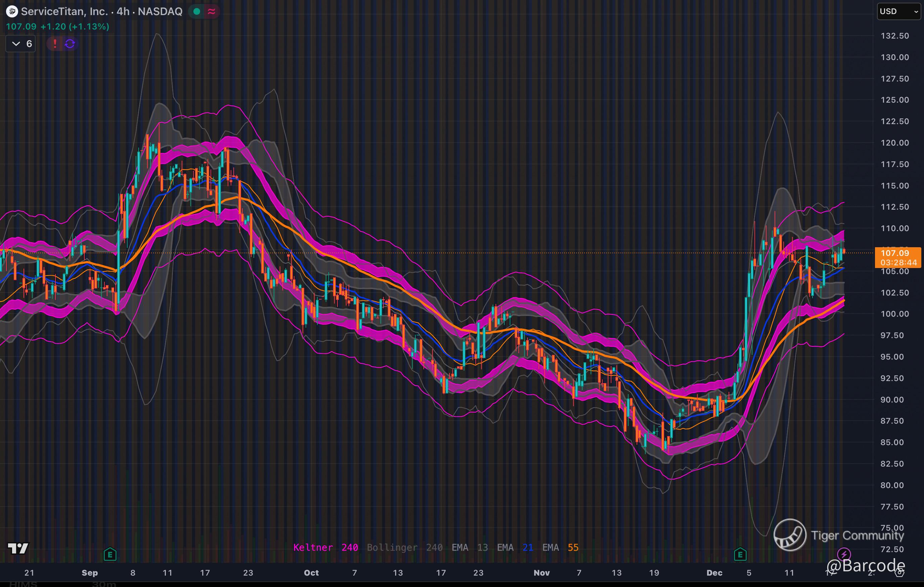
Task: Click the purple refresh arrows icon
Action: point(70,44)
